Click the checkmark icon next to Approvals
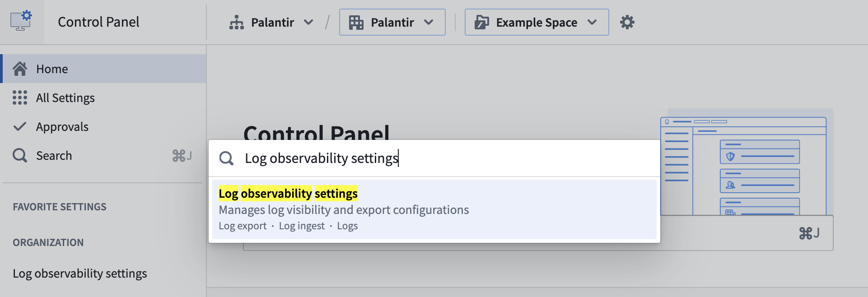 20,126
